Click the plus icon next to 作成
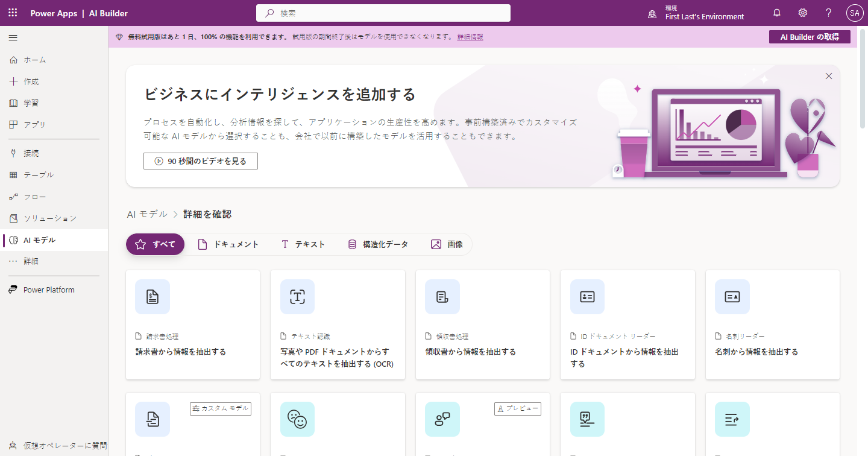This screenshot has width=868, height=456. 14,81
